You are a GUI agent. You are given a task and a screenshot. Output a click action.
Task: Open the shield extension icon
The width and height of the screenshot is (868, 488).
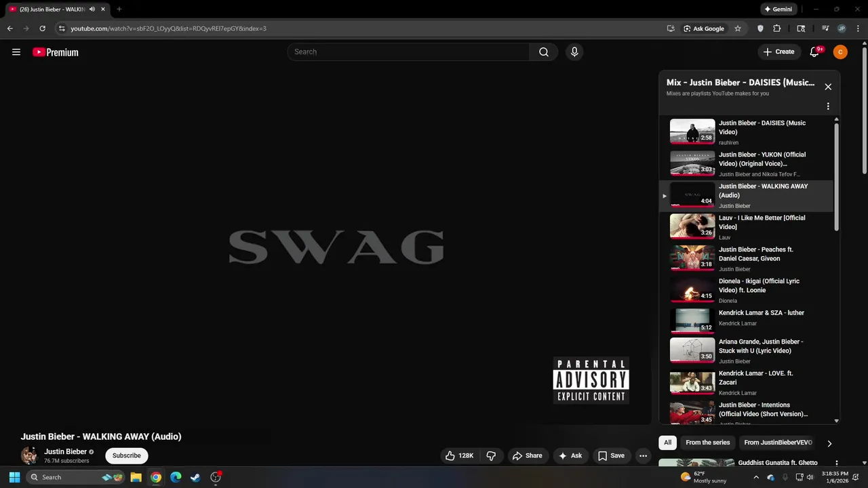tap(760, 28)
